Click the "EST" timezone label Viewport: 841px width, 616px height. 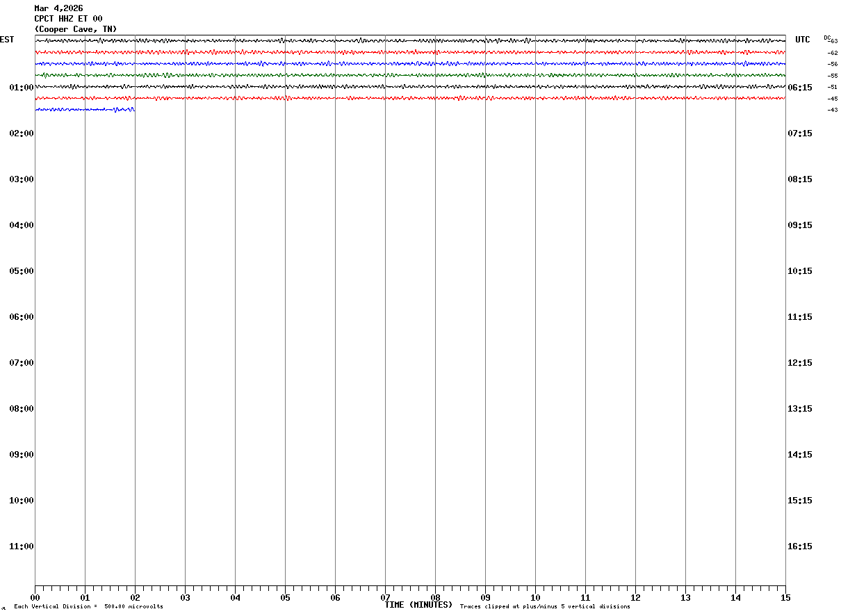point(6,40)
